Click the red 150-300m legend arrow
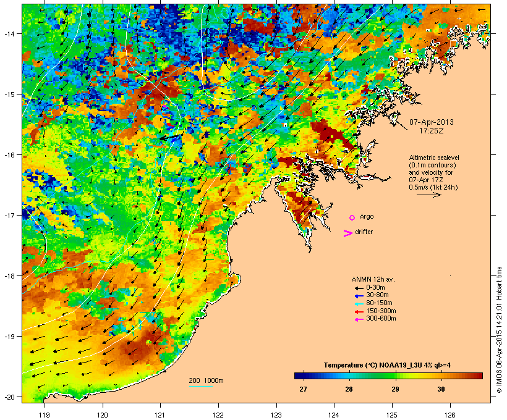Viewport: 507px width, 420px height. pyautogui.click(x=359, y=312)
